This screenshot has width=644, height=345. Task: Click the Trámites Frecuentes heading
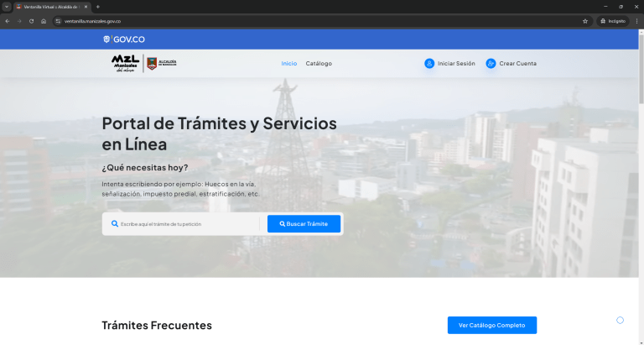pyautogui.click(x=157, y=325)
